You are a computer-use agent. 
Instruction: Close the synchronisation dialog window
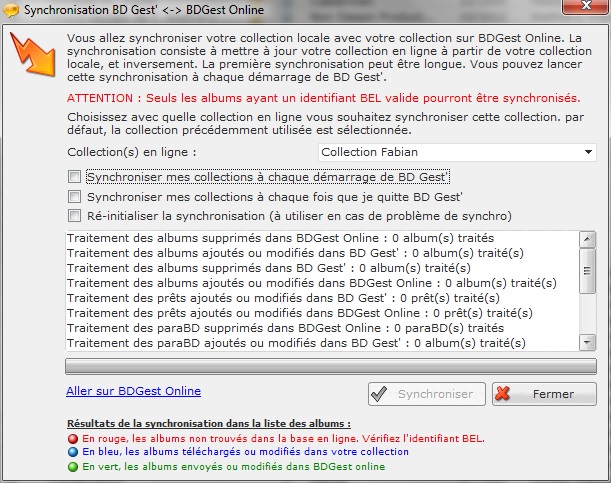point(585,7)
